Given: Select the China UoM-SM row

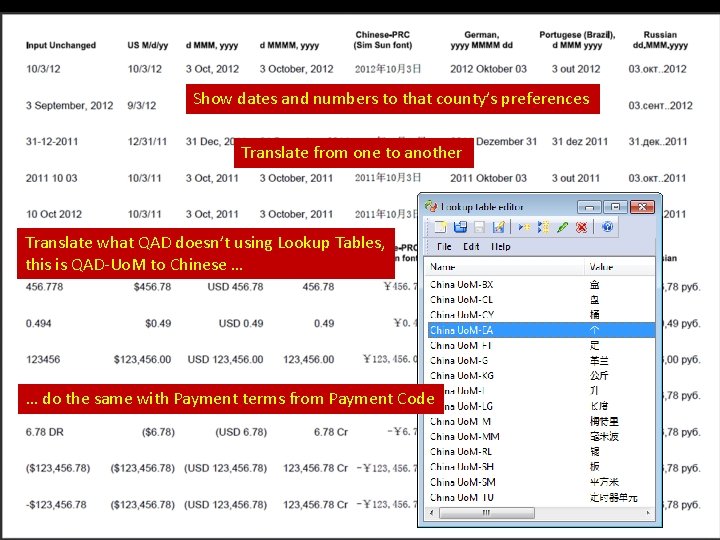Looking at the screenshot, I should click(x=541, y=482).
